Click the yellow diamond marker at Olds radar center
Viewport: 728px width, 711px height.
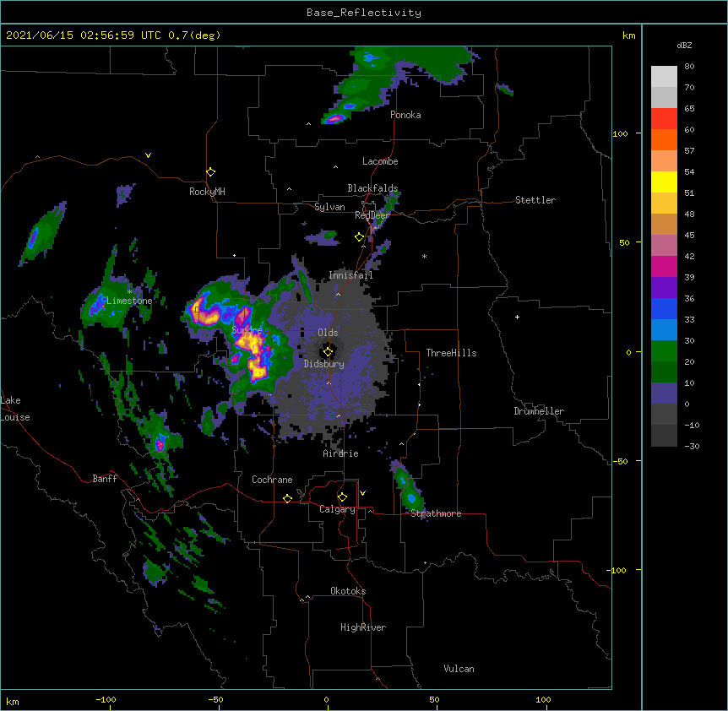coord(328,352)
